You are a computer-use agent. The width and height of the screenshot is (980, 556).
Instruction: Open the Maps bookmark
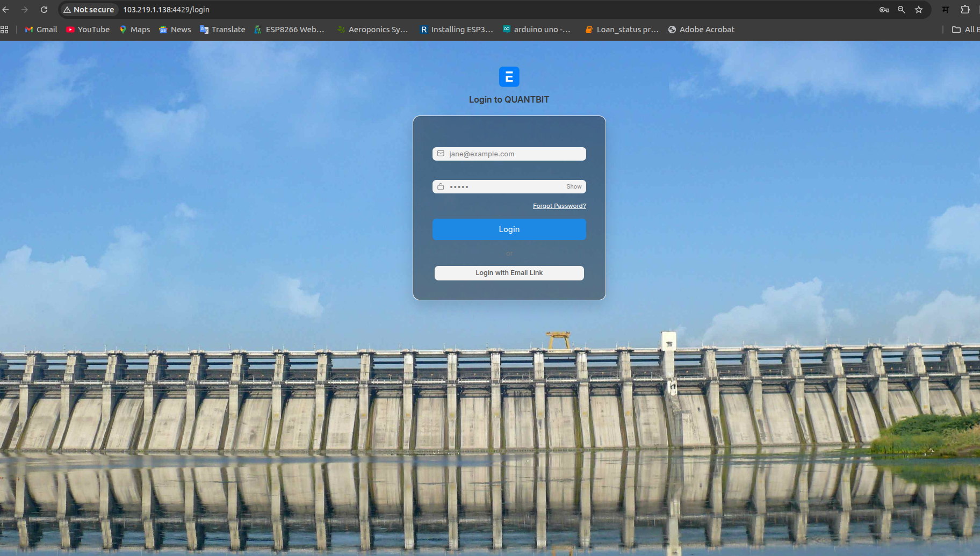[x=134, y=29]
